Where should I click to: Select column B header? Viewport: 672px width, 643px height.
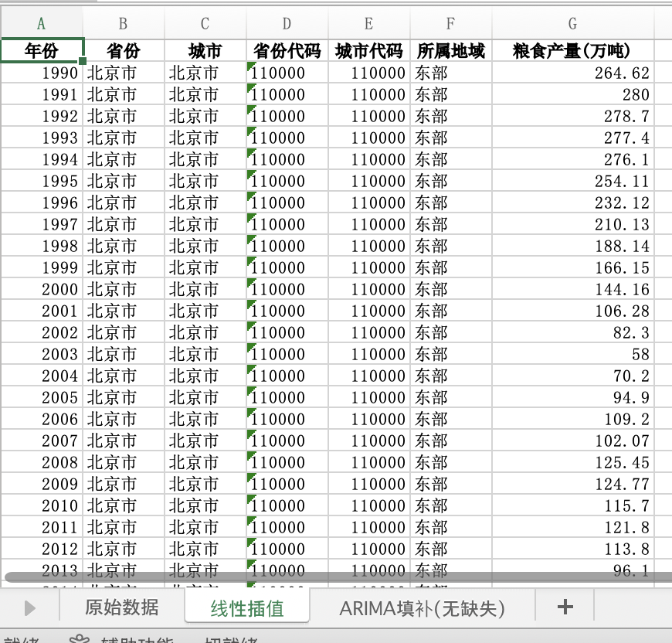point(124,24)
